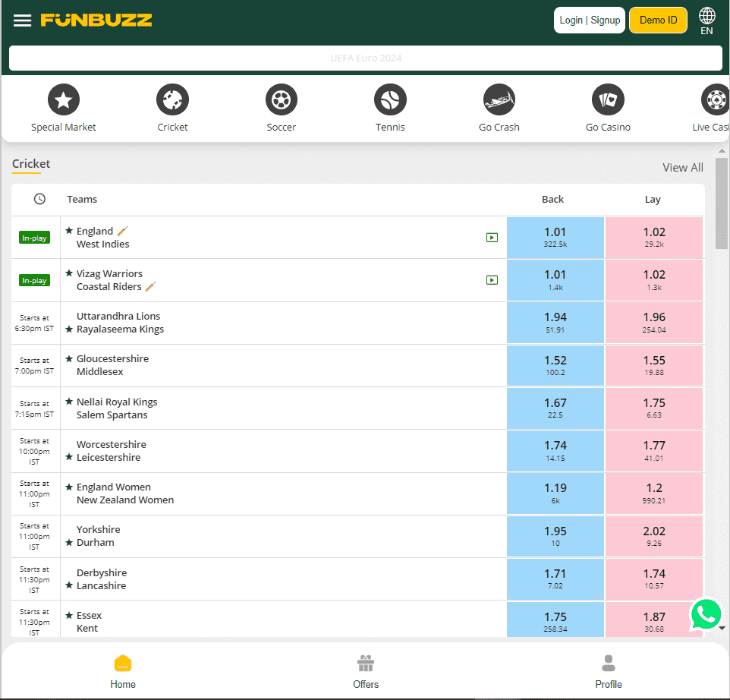
Task: Click the UEFA Euro 2024 search bar
Action: point(365,58)
